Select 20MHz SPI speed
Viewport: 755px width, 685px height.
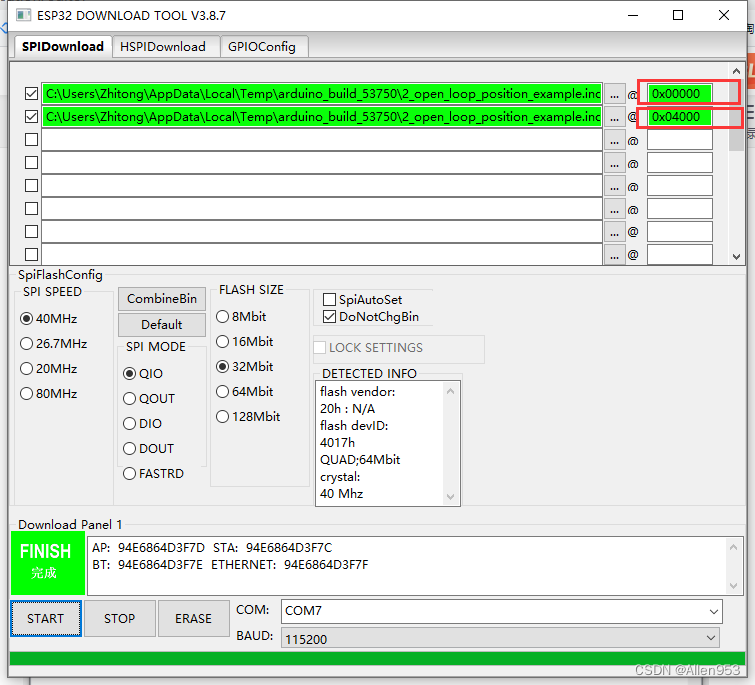coord(49,369)
